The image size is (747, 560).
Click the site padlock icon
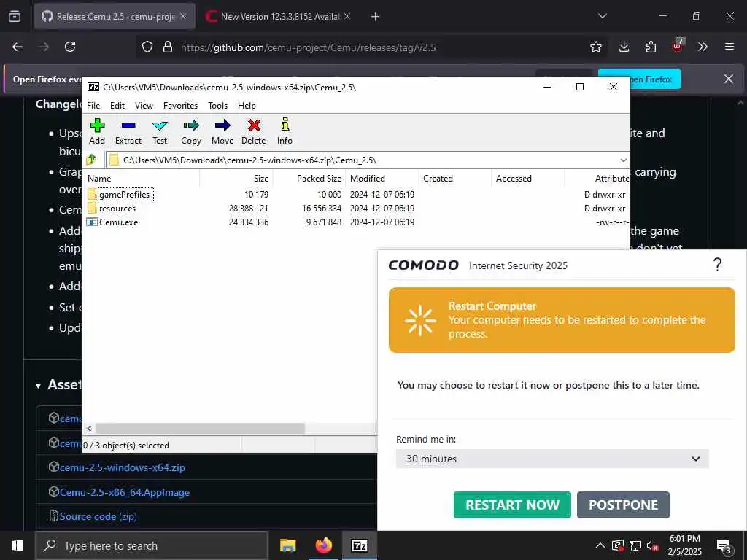167,47
